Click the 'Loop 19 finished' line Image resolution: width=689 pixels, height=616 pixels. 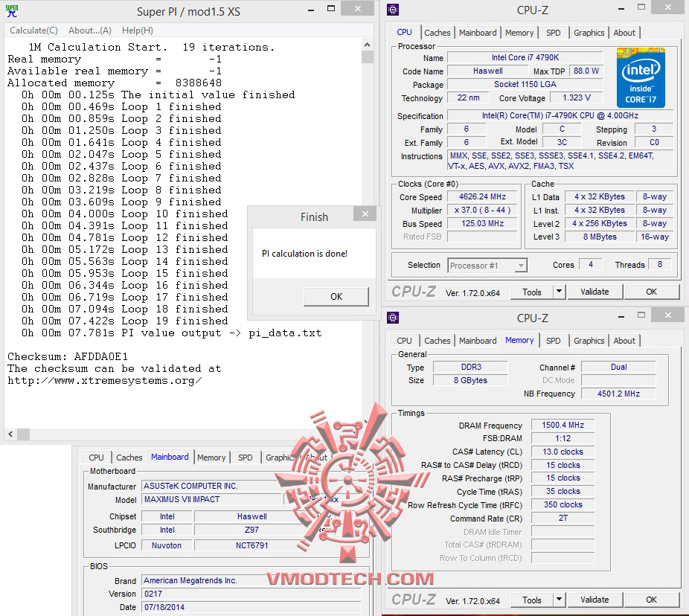125,321
